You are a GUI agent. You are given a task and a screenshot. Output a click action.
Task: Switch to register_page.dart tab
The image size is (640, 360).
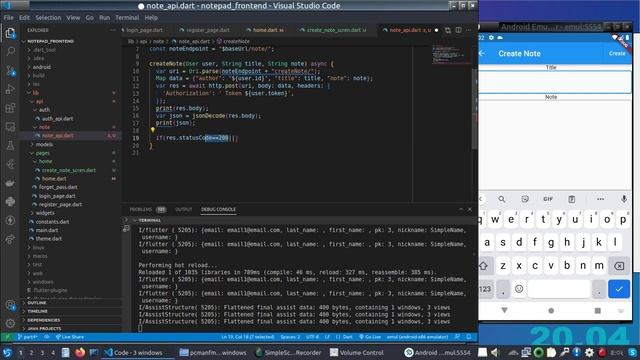click(204, 30)
